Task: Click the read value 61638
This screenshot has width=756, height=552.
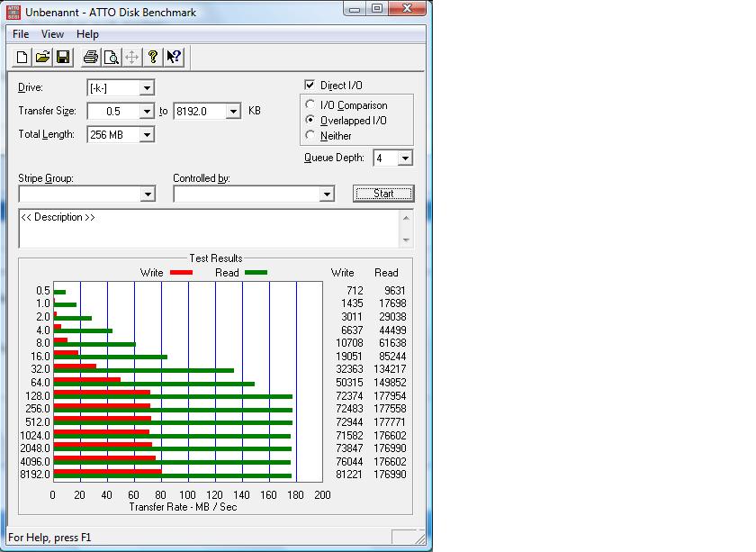Action: 392,343
